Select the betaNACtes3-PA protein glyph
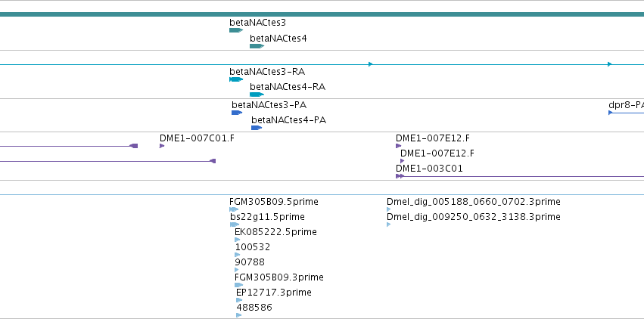 [x=237, y=113]
